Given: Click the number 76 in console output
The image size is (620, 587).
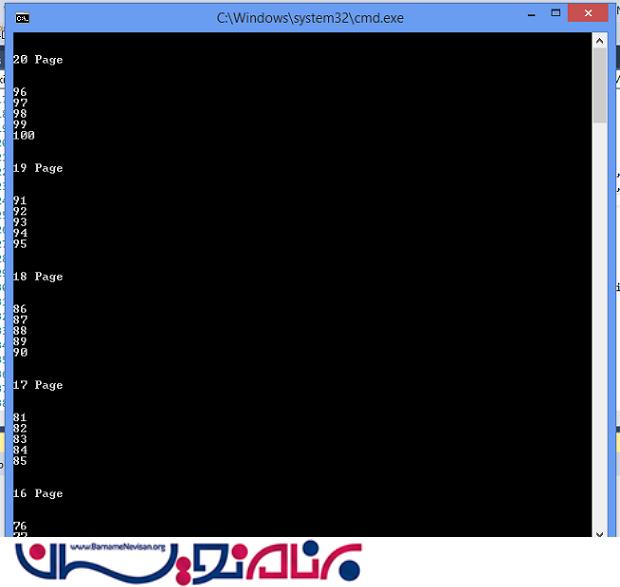Looking at the screenshot, I should point(20,526).
